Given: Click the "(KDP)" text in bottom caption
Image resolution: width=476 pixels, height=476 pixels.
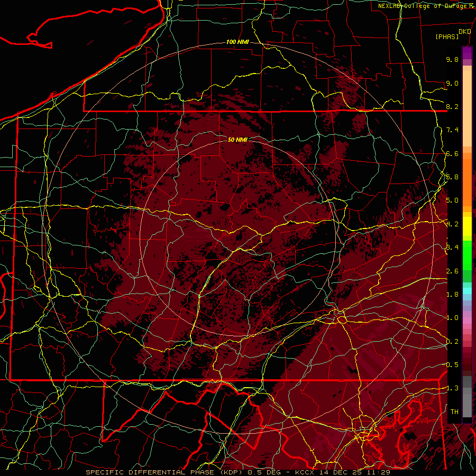Looking at the screenshot, I should tap(233, 472).
